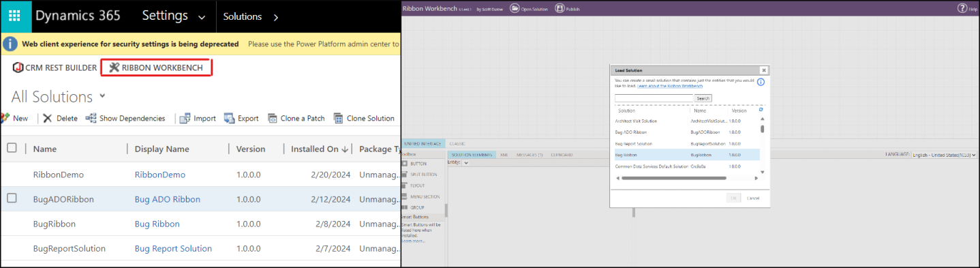Viewport: 980px width, 268px height.
Task: Toggle the select-all checkbox in solutions grid header
Action: click(x=12, y=148)
